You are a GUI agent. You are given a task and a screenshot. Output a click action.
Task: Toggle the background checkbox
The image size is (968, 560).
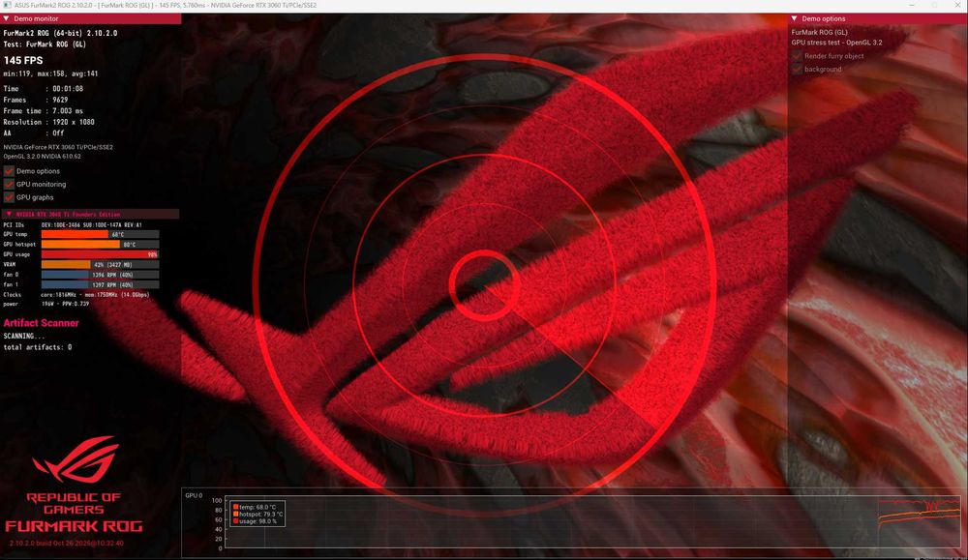tap(797, 69)
